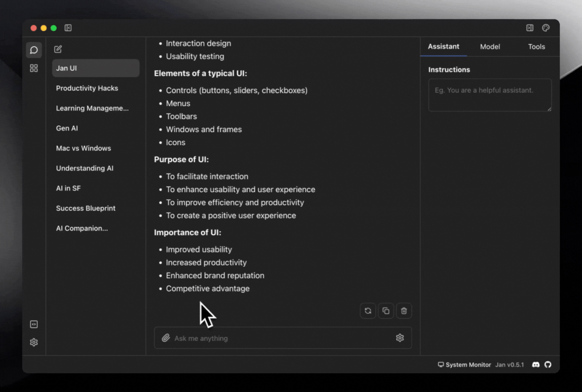Viewport: 582px width, 392px height.
Task: Open the chat input settings gear
Action: [x=400, y=338]
